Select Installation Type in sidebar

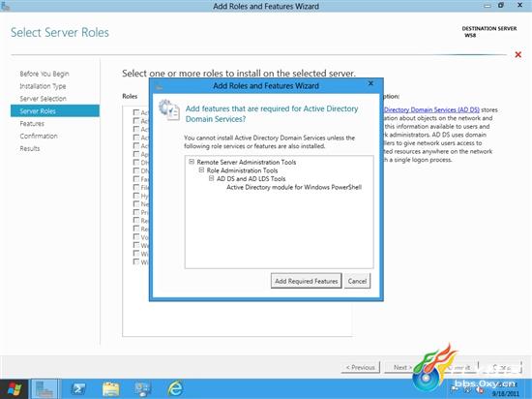pyautogui.click(x=43, y=86)
